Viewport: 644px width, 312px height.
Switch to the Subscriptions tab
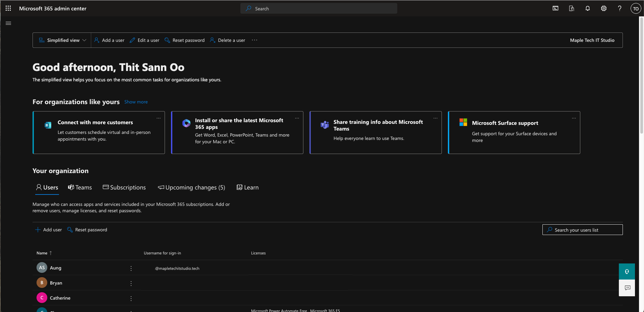click(124, 187)
